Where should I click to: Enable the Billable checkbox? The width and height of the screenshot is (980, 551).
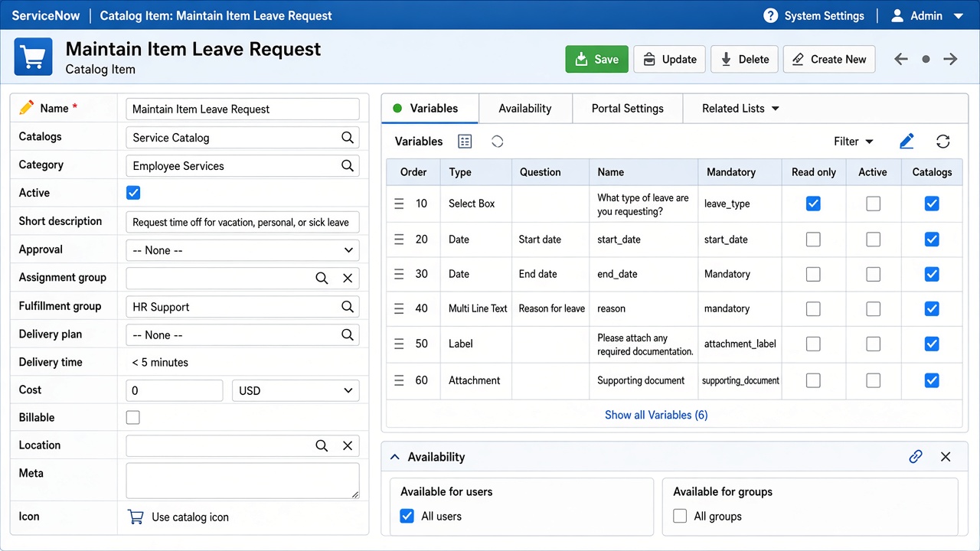point(133,417)
